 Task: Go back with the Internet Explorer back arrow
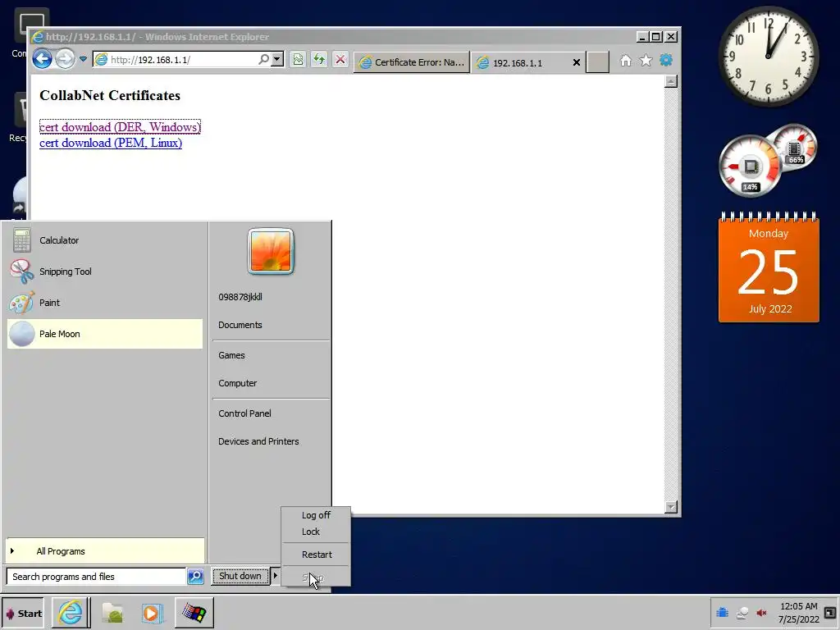[x=42, y=59]
